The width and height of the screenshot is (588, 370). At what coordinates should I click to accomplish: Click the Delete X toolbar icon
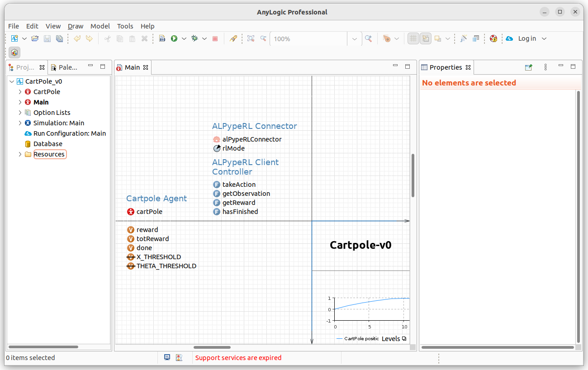click(145, 39)
